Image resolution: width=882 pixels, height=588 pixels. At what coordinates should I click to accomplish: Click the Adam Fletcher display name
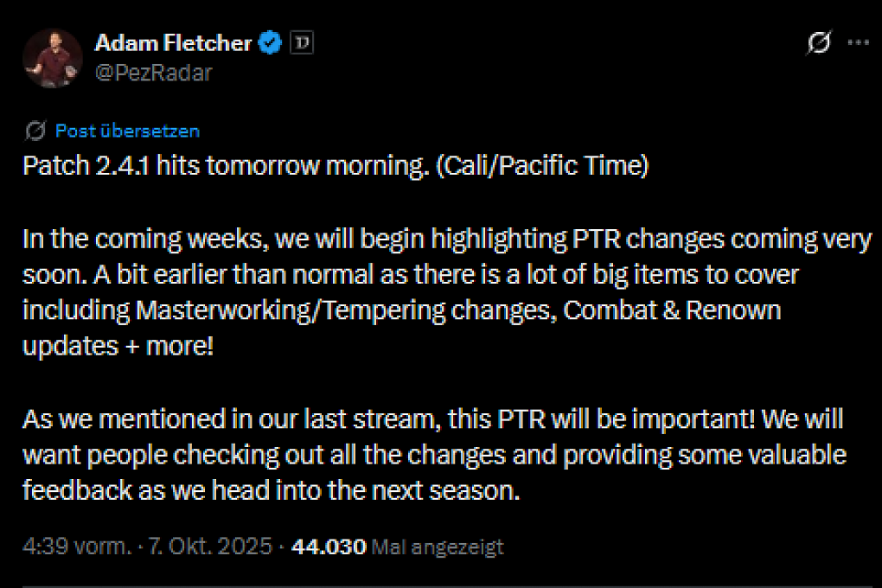[x=173, y=43]
